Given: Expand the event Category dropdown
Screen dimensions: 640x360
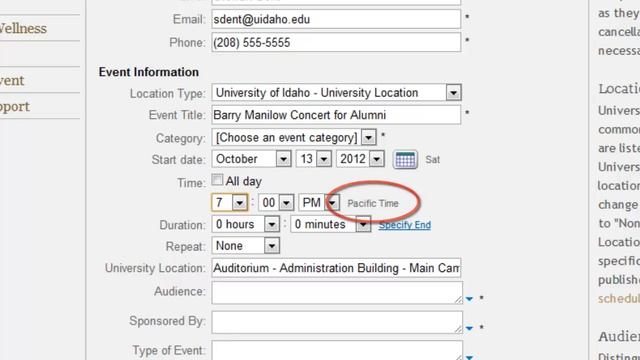Looking at the screenshot, I should click(294, 138).
